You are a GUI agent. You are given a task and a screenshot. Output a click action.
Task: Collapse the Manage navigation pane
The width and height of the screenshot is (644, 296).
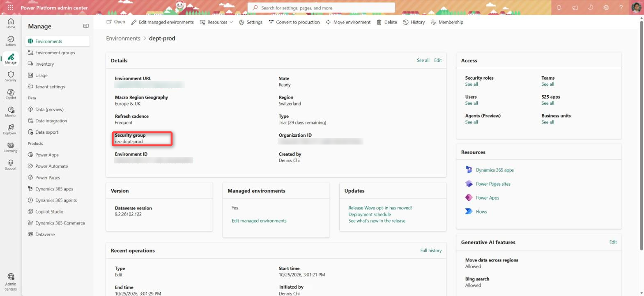[86, 26]
